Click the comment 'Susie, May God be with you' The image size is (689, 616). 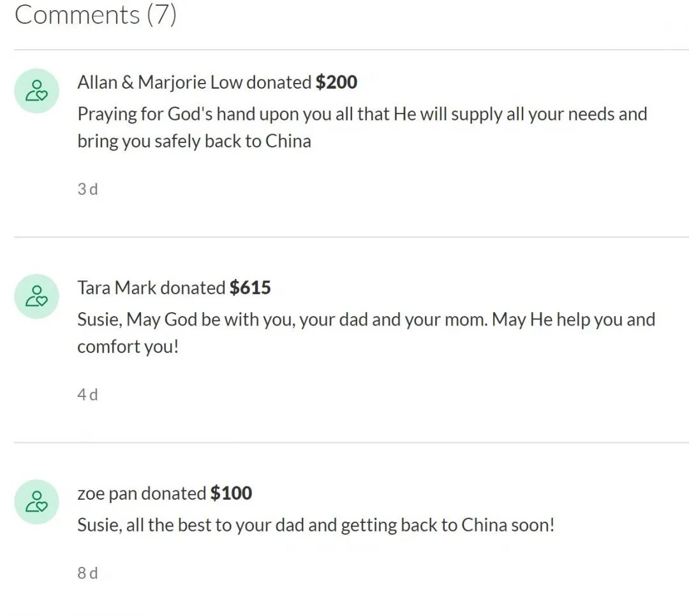click(366, 333)
